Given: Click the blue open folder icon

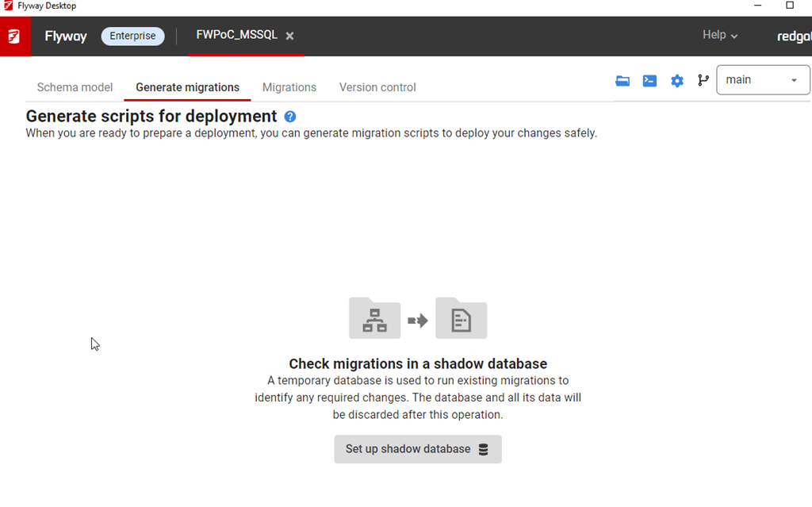Looking at the screenshot, I should [x=622, y=81].
